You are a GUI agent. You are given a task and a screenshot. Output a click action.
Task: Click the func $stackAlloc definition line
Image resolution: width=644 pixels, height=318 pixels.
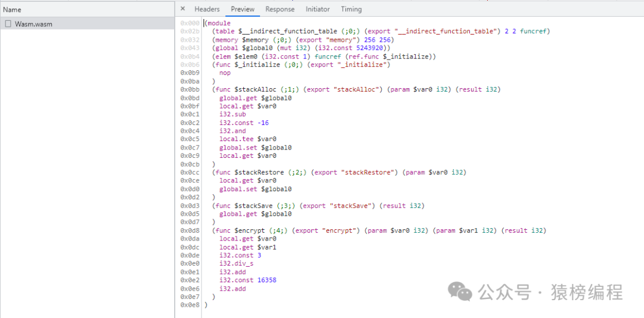pyautogui.click(x=356, y=89)
